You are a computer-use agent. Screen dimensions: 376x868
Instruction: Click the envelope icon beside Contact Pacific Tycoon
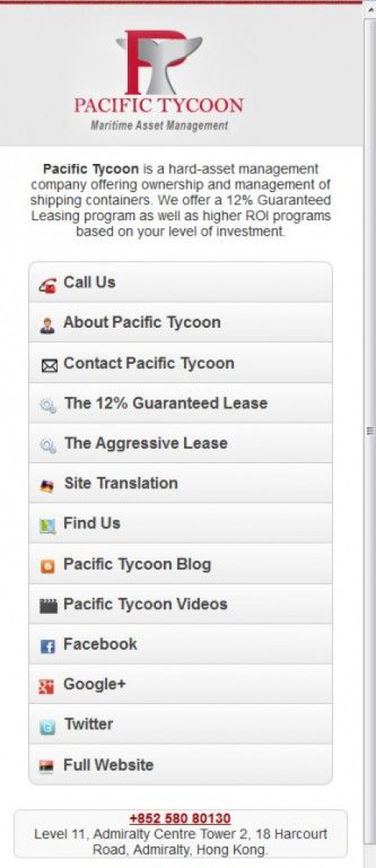[x=49, y=366]
